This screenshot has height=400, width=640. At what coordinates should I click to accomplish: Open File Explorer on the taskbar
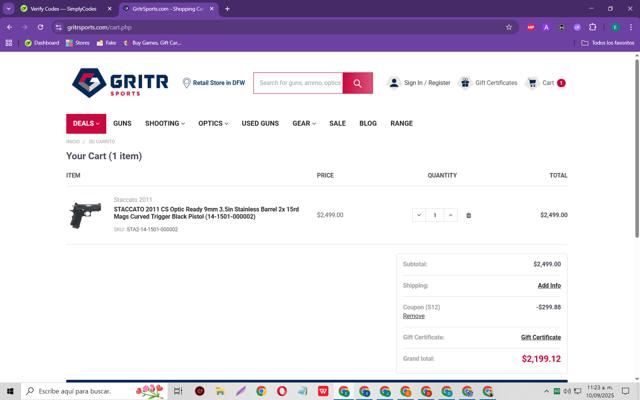click(220, 391)
